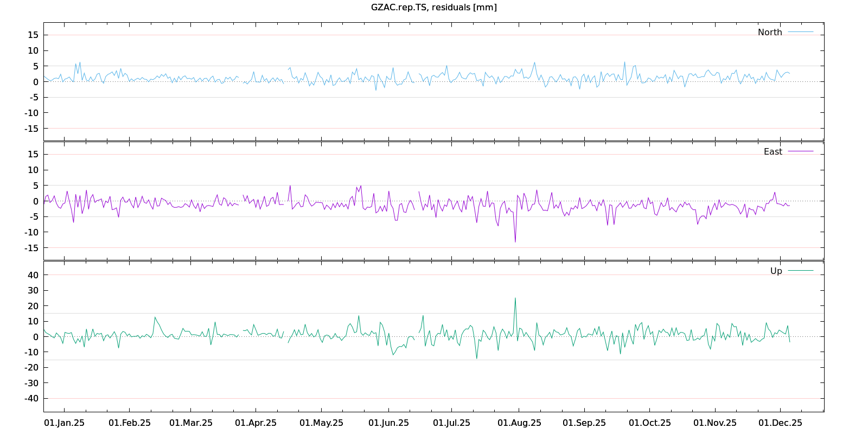Select the purple East legend line sample
868x434 pixels.
click(800, 151)
